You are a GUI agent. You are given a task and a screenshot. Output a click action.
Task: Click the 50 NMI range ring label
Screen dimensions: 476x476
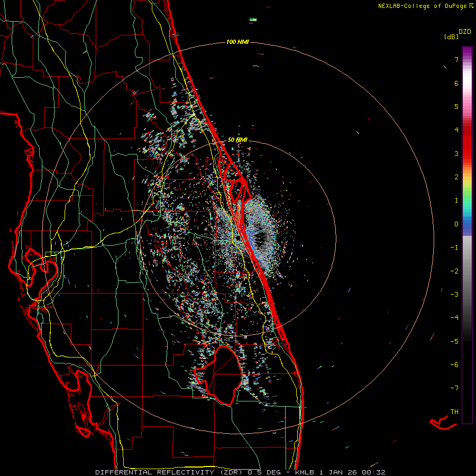click(x=237, y=140)
